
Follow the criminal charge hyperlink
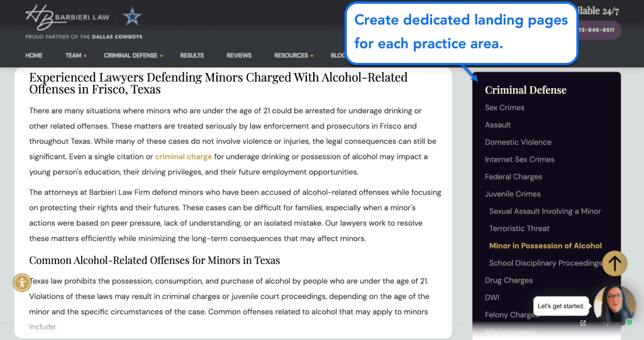coord(183,157)
